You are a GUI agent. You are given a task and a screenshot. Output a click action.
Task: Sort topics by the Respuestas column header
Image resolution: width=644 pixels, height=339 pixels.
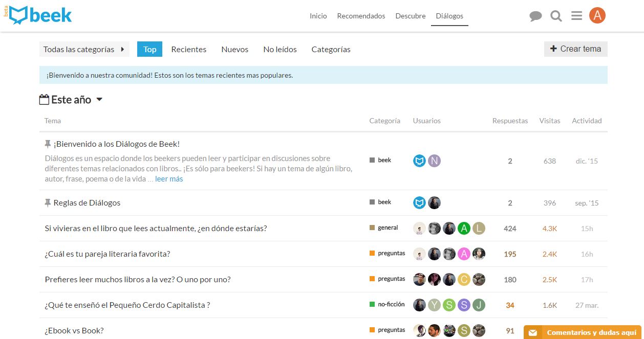(x=510, y=121)
